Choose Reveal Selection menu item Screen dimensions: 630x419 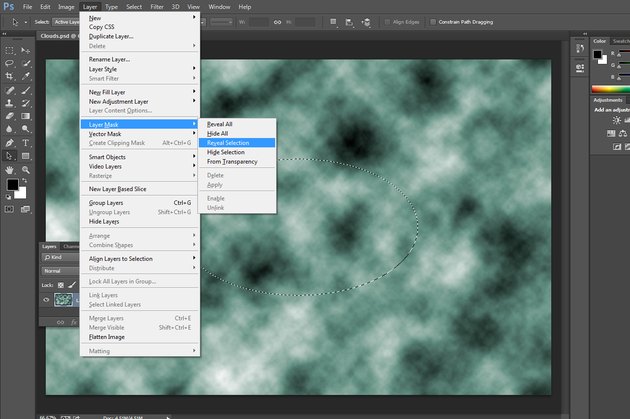coord(237,143)
